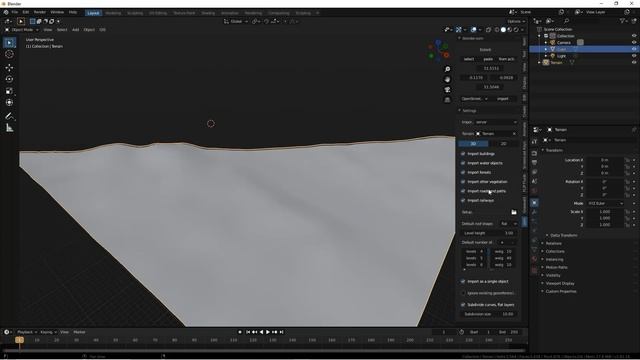640x360 pixels.
Task: Open Default roof shape dropdown
Action: [x=509, y=224]
